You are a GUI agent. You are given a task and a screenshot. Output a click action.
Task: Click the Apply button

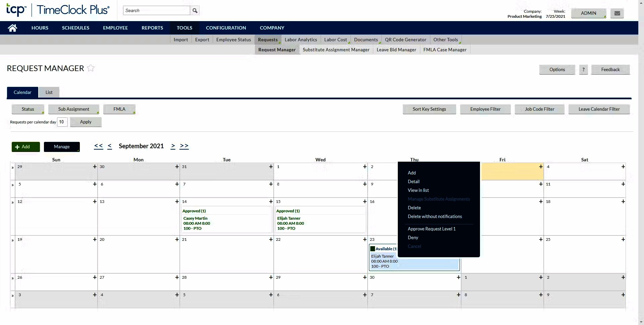[x=86, y=122]
